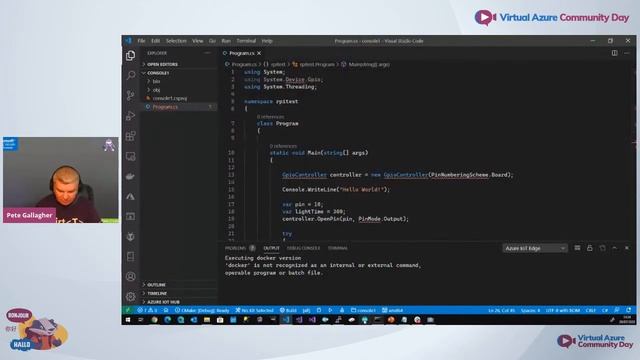Click the remote window indicator in status bar
The height and width of the screenshot is (360, 640).
coord(128,310)
